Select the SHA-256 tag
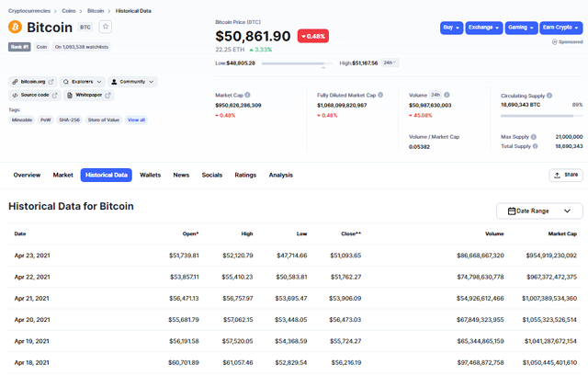588x376 pixels. point(70,120)
